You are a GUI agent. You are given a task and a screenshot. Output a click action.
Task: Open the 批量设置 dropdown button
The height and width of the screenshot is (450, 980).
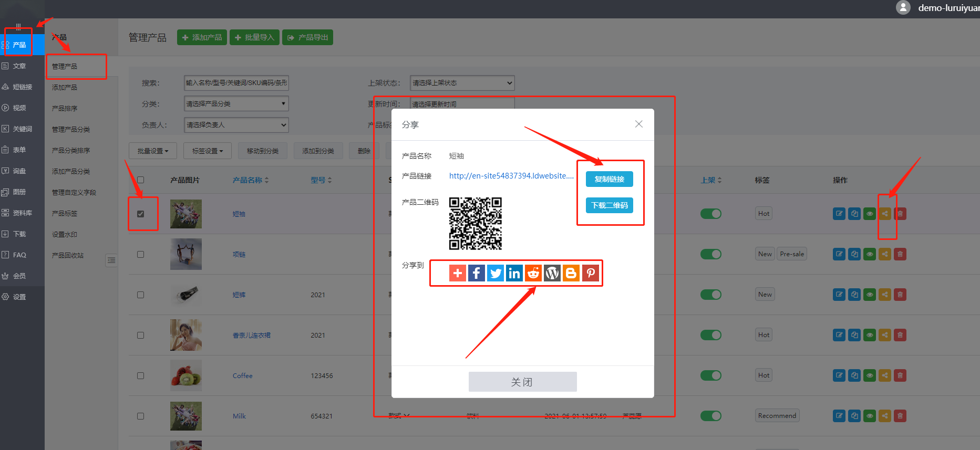coord(152,151)
